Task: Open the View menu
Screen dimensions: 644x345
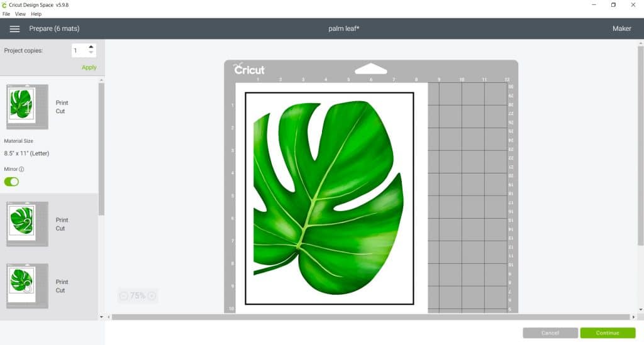Action: (x=20, y=14)
